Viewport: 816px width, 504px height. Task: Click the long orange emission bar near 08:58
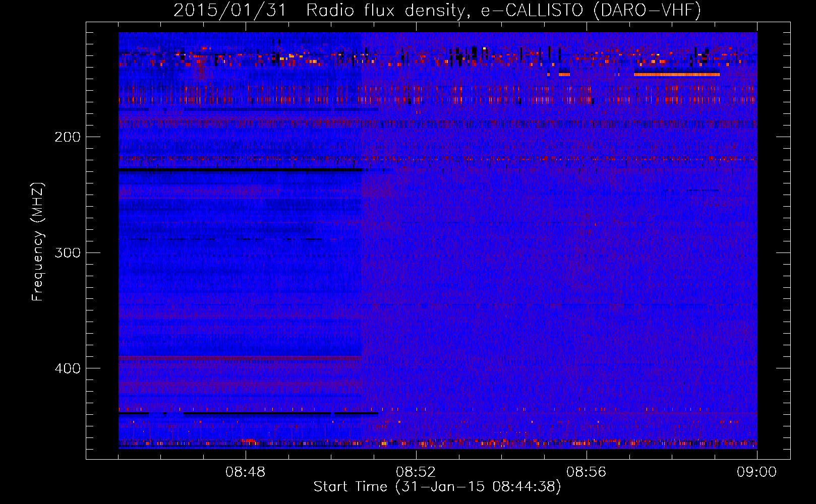click(677, 75)
